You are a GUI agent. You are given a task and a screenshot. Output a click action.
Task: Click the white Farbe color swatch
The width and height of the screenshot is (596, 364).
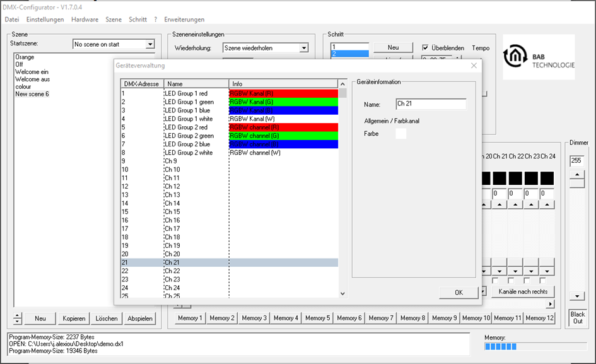tap(401, 134)
